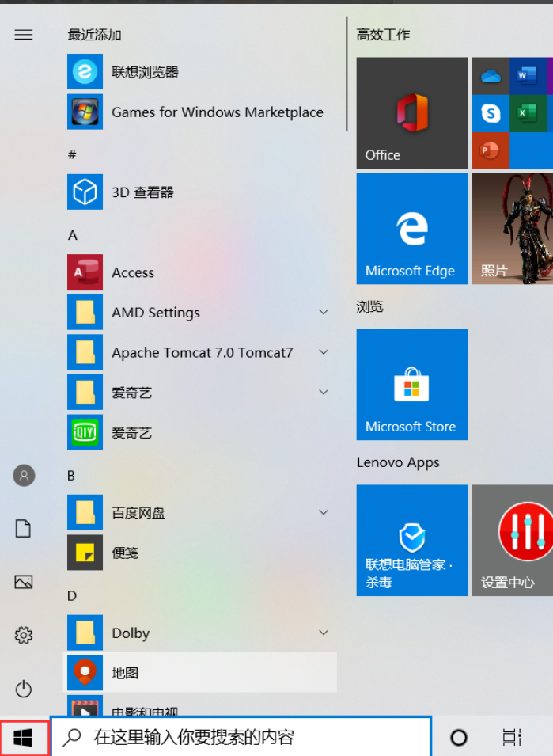Open the Office tile
Image resolution: width=553 pixels, height=756 pixels.
click(412, 113)
